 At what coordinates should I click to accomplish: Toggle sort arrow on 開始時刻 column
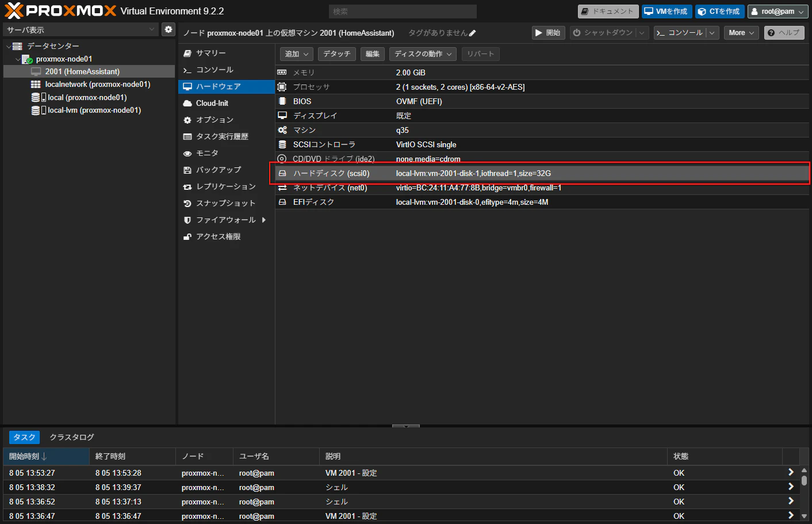click(x=44, y=456)
